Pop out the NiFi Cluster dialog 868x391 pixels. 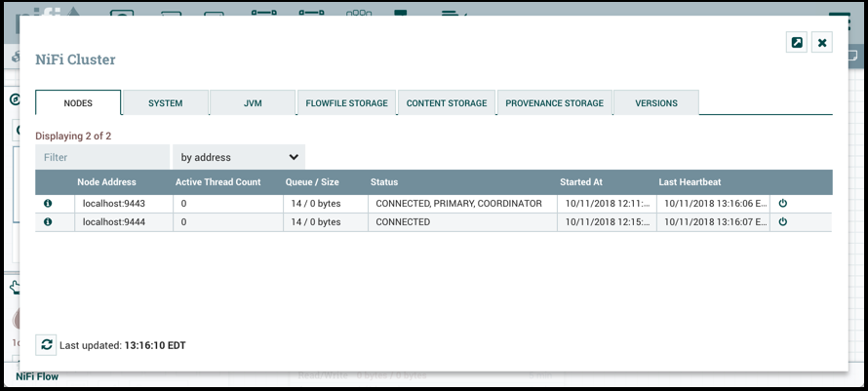[797, 43]
